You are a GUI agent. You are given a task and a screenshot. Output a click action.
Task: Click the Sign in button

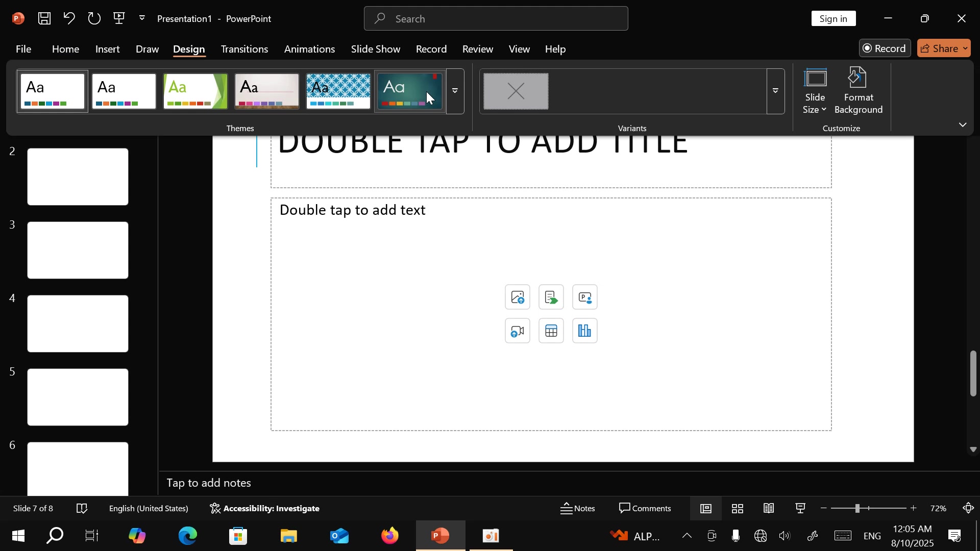(833, 18)
